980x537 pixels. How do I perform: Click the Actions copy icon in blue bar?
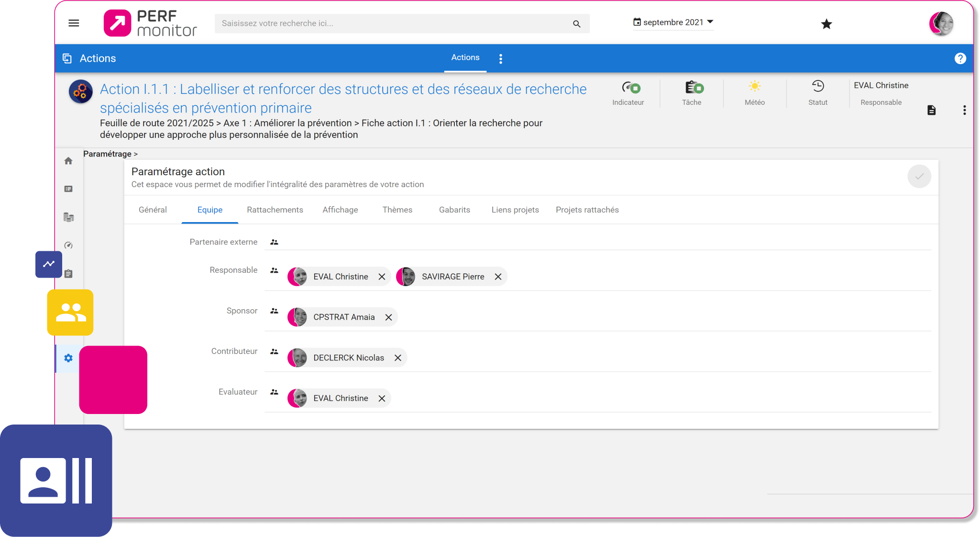[67, 58]
